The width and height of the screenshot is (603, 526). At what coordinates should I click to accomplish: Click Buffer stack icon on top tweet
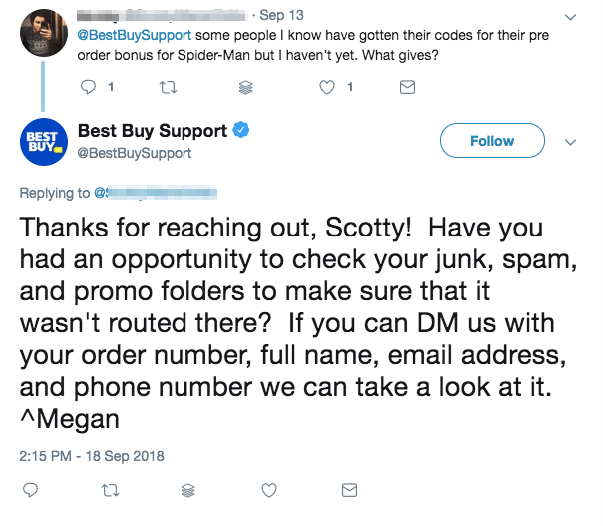[x=247, y=87]
